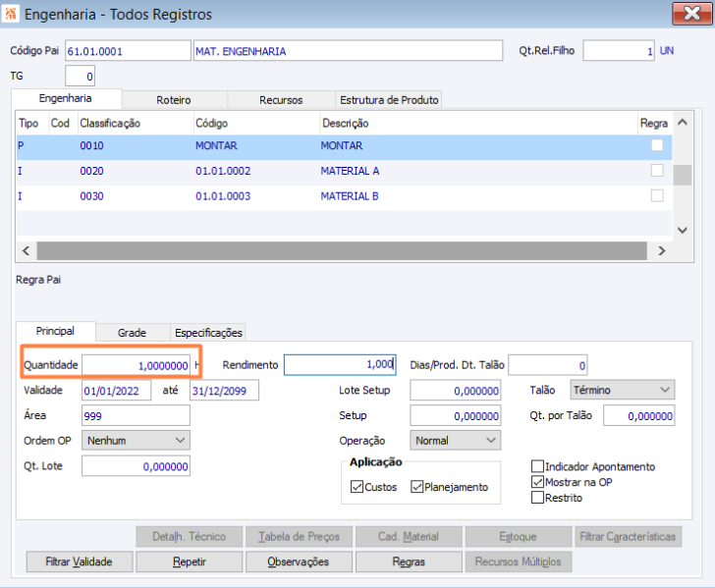Uncheck the Mostrar na OP option

tap(537, 482)
